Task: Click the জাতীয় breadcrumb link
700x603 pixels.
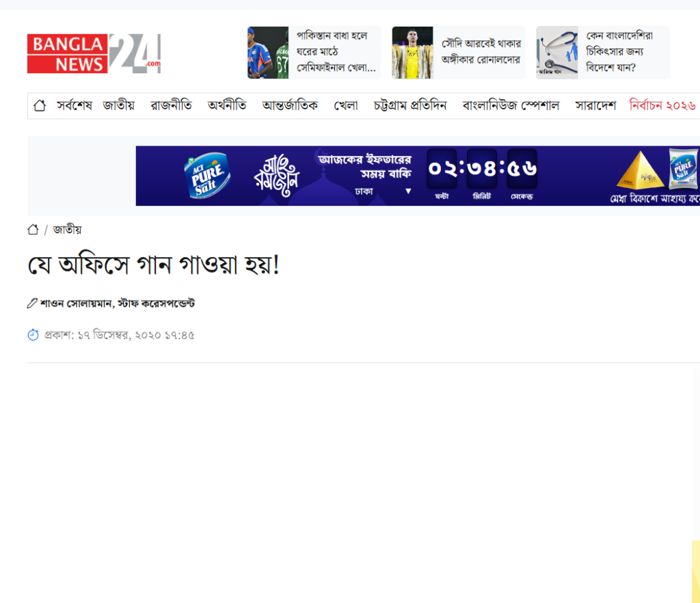Action: coord(67,230)
